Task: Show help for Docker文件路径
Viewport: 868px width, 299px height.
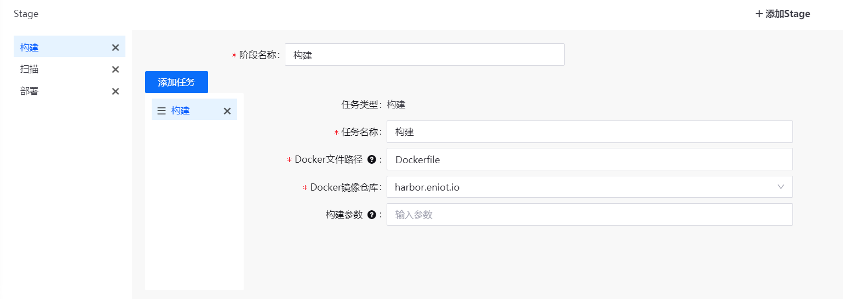Action: tap(372, 160)
